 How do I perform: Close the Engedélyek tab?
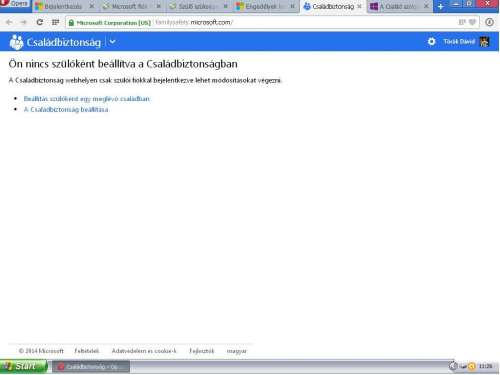292,6
